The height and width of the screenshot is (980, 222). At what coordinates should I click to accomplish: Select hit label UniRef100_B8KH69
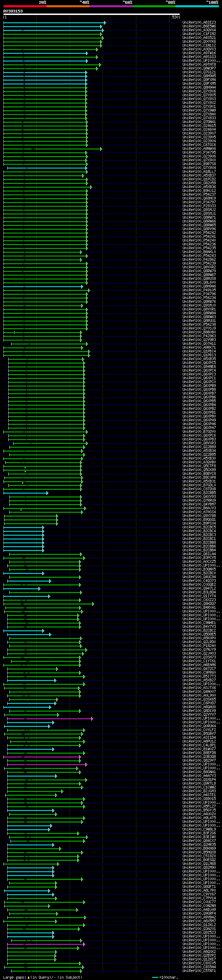[199, 848]
